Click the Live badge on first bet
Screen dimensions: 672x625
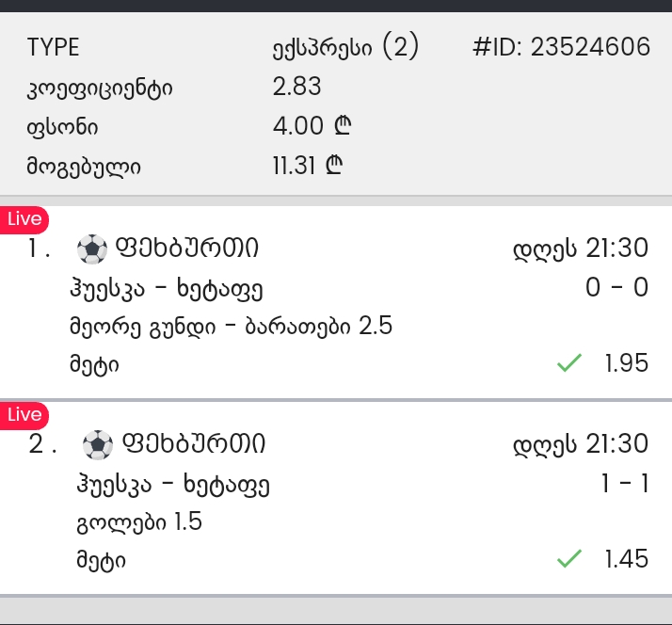coord(24,220)
